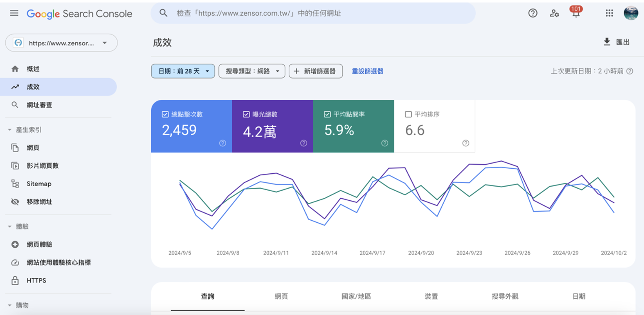Open the help question mark icon
644x315 pixels.
pos(533,13)
